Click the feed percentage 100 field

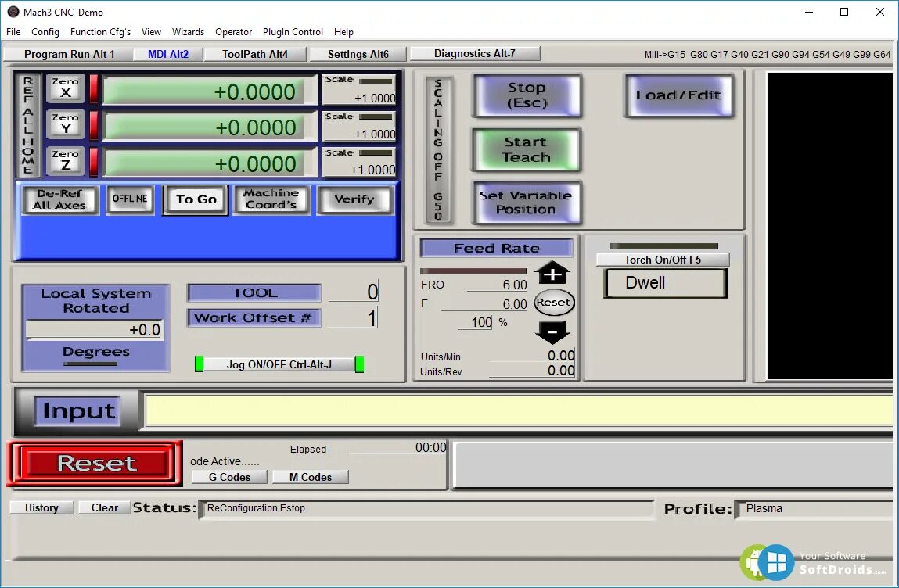click(x=475, y=323)
